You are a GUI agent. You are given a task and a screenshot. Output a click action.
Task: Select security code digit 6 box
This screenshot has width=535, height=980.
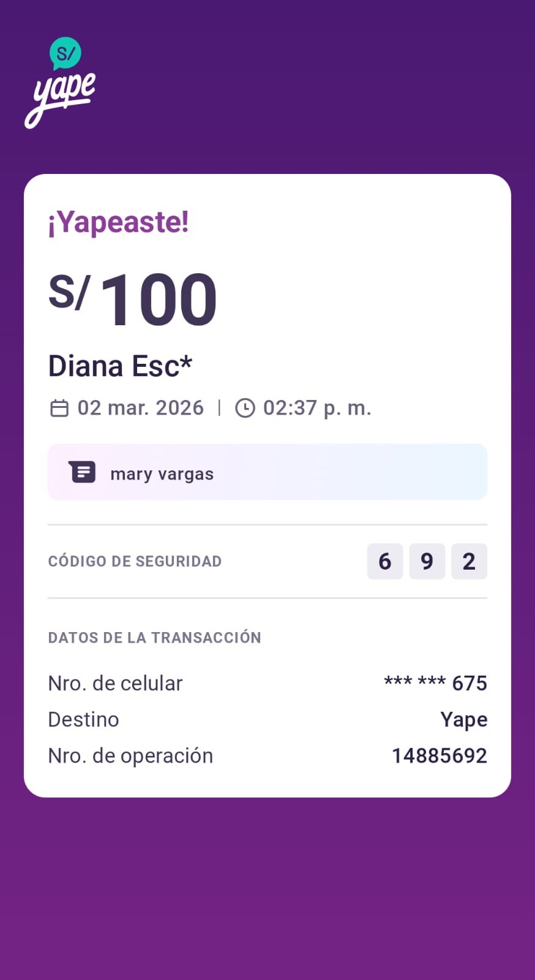point(385,561)
